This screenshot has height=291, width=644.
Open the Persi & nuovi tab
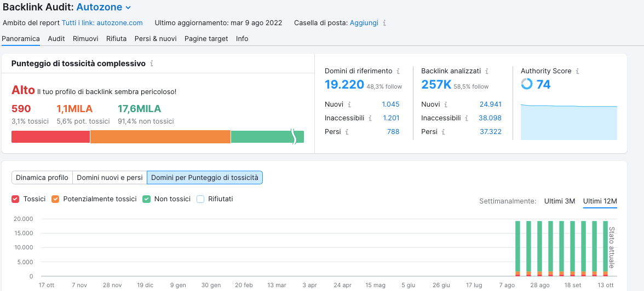pos(156,39)
